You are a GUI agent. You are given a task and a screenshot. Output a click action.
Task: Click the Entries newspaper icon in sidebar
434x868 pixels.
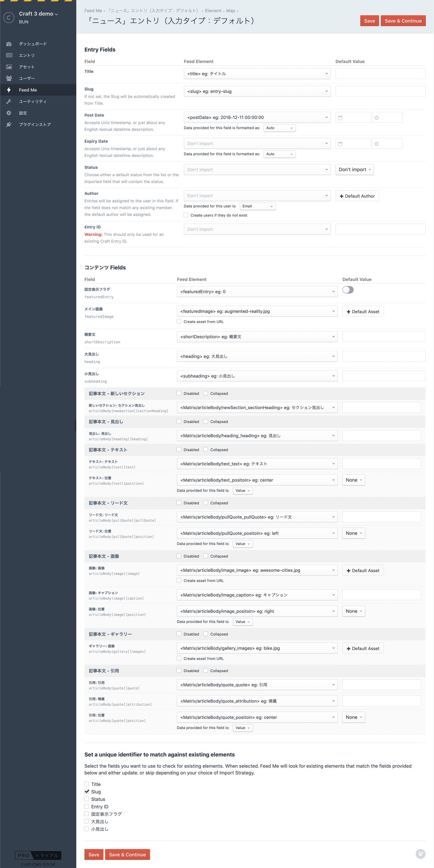pyautogui.click(x=9, y=55)
